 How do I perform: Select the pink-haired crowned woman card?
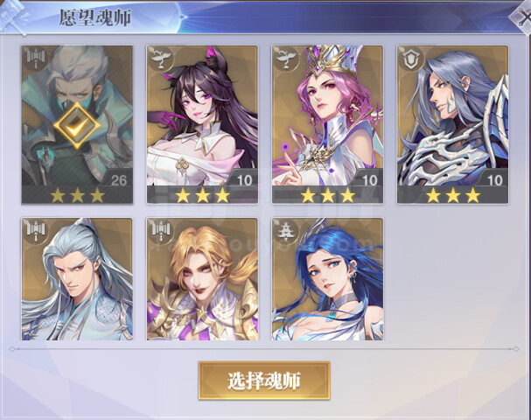coord(327,124)
